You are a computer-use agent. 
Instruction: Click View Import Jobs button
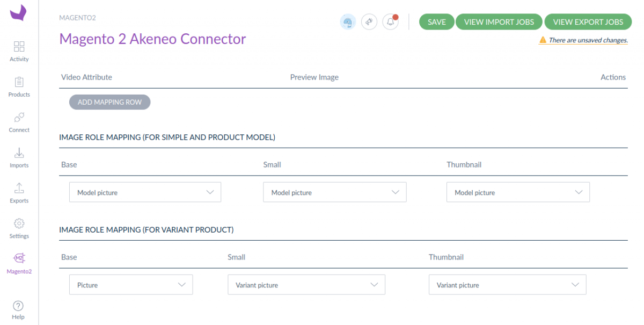499,22
